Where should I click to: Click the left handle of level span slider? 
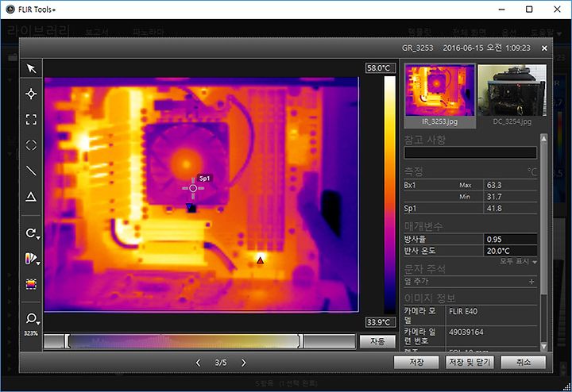(x=67, y=341)
